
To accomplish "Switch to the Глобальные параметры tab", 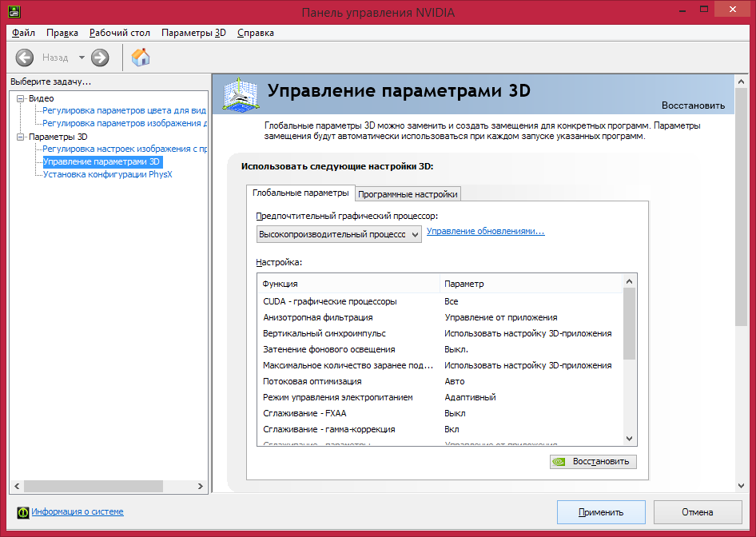I will point(300,193).
